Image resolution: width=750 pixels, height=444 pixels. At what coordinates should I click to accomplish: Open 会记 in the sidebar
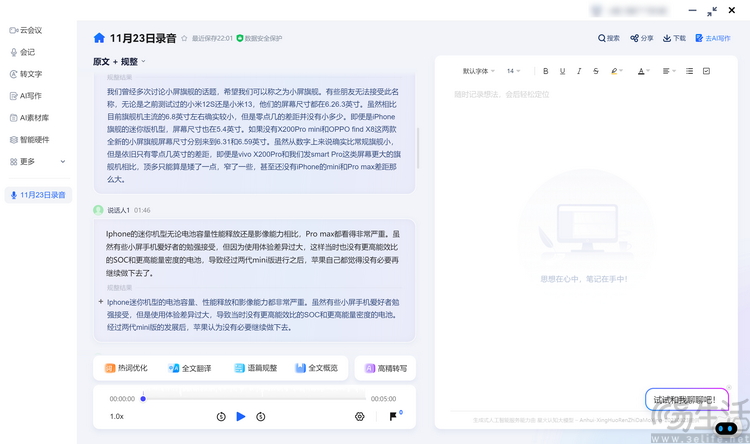22,52
